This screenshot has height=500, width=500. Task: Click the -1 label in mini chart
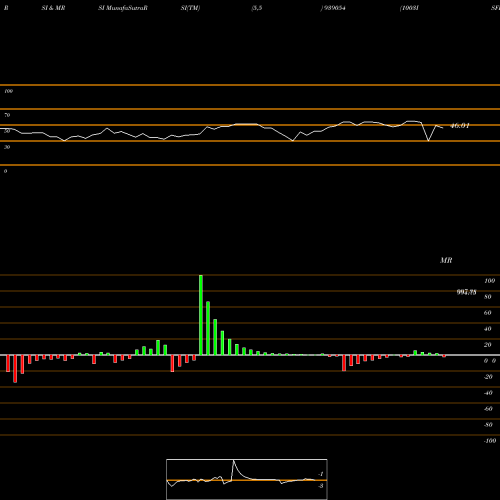coord(321,474)
